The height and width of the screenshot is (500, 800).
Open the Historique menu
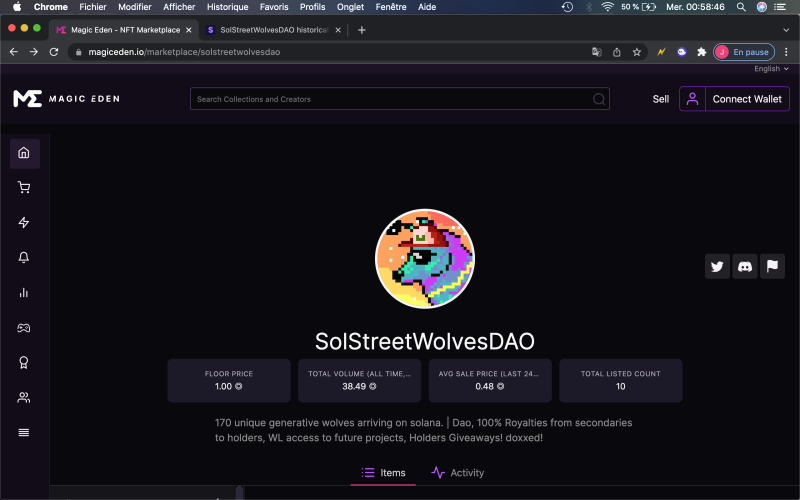tap(228, 7)
